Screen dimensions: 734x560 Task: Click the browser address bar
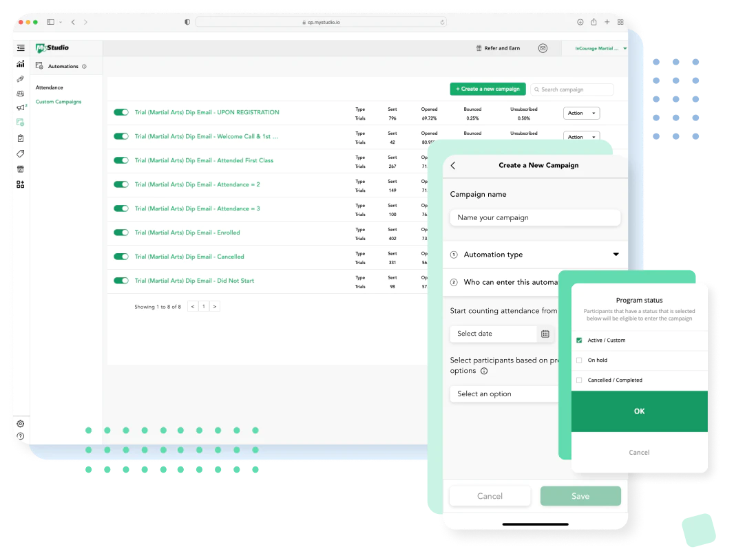[321, 22]
